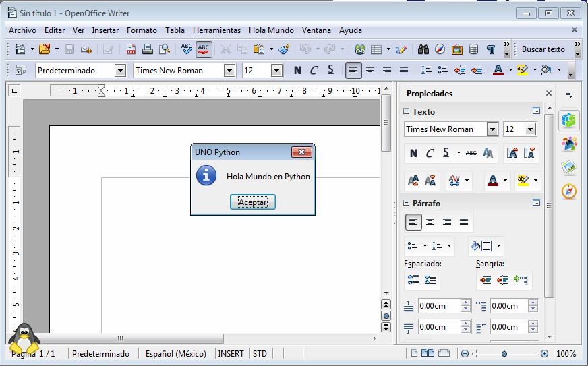
Task: Toggle nonprinting characters pilcrow icon
Action: (x=491, y=49)
